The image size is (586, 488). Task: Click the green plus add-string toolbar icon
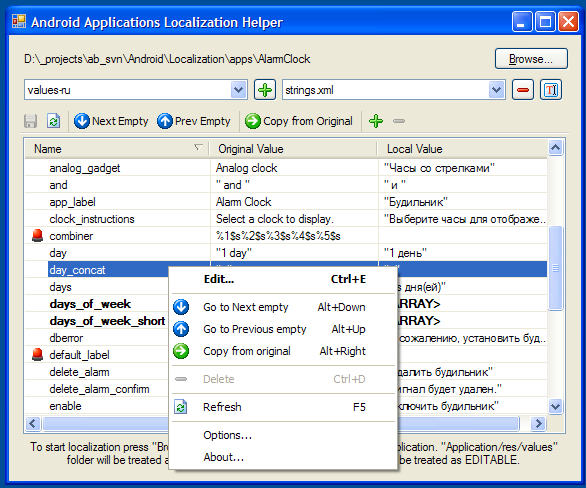(x=376, y=121)
